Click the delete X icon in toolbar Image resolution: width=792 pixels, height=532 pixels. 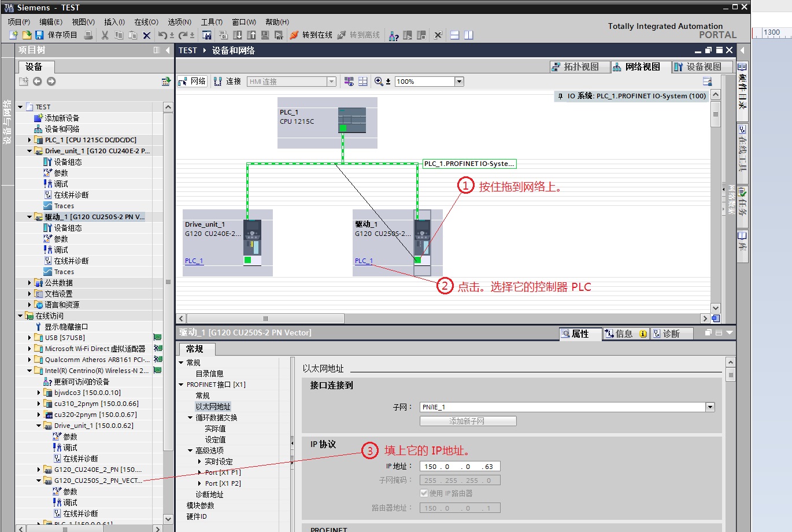tap(147, 35)
